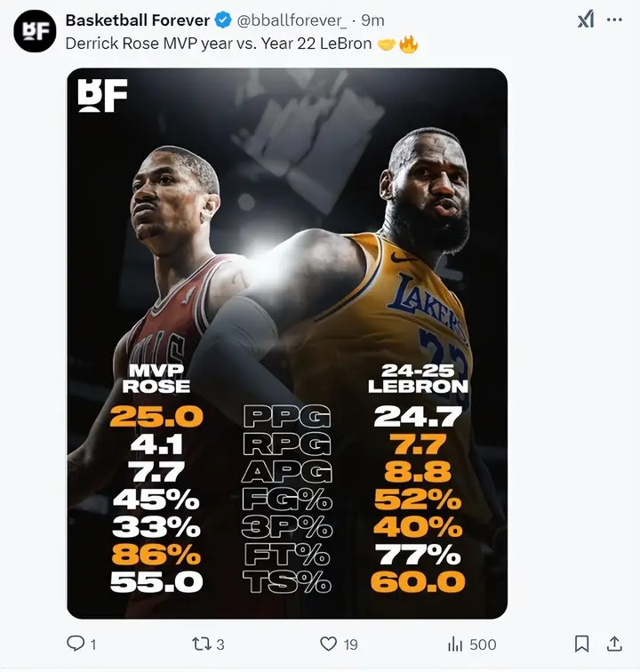Click the reply speech bubble icon
Image resolution: width=640 pixels, height=672 pixels.
[x=76, y=644]
